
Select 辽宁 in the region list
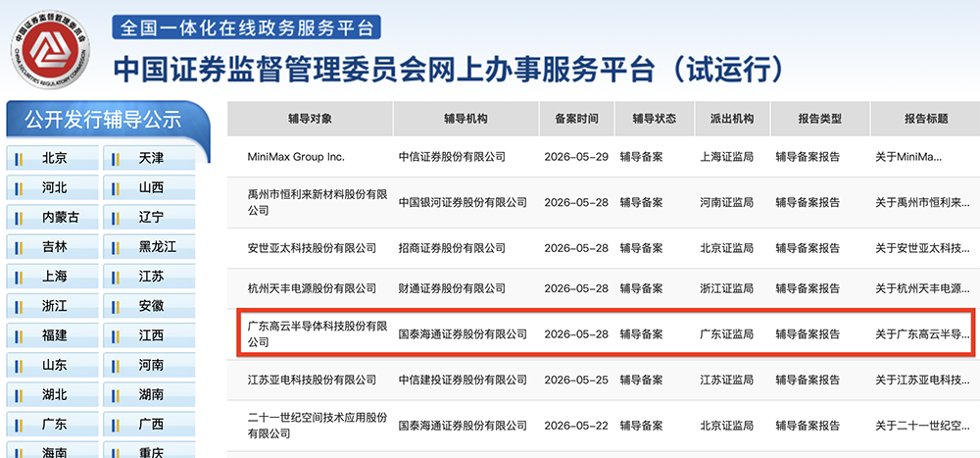(x=149, y=217)
